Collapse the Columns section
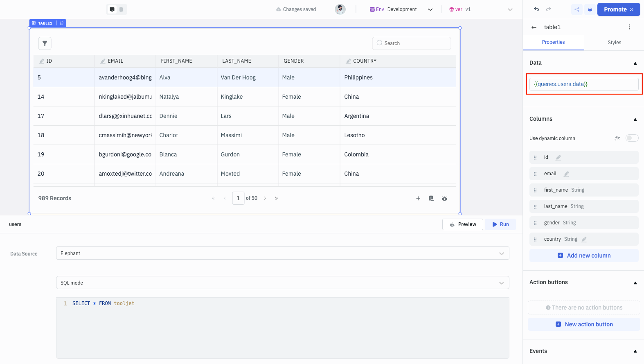The height and width of the screenshot is (364, 644). [635, 119]
